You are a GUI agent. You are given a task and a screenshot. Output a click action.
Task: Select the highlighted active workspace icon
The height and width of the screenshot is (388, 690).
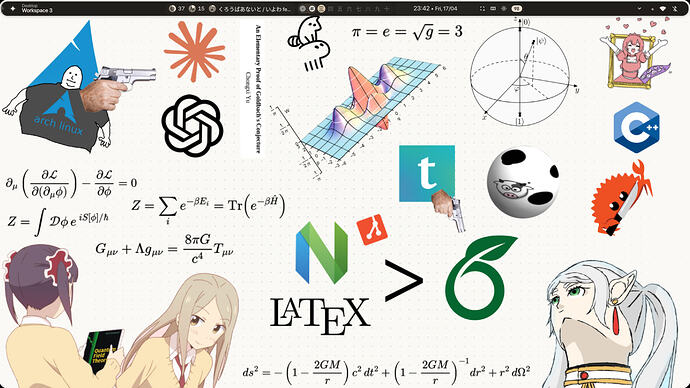pos(321,8)
